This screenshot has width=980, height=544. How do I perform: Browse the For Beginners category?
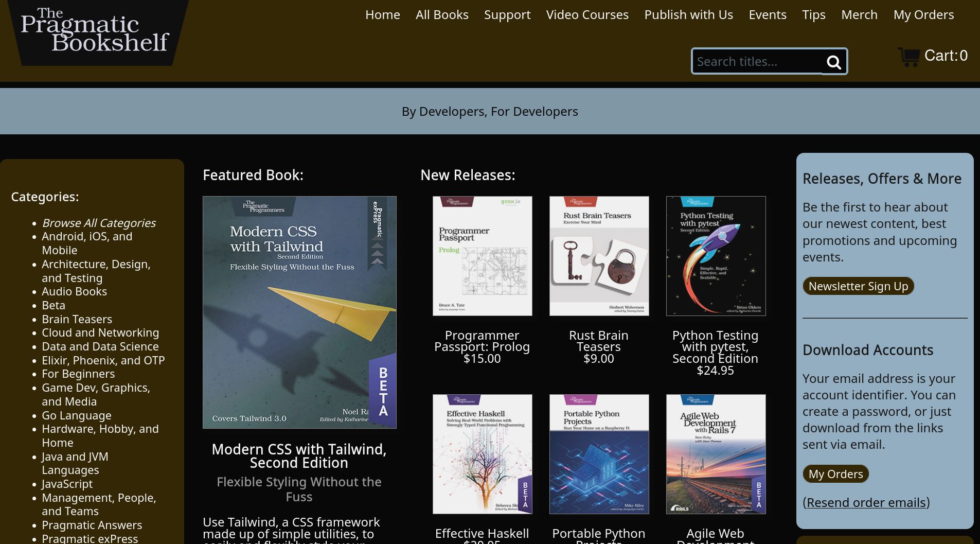point(78,374)
